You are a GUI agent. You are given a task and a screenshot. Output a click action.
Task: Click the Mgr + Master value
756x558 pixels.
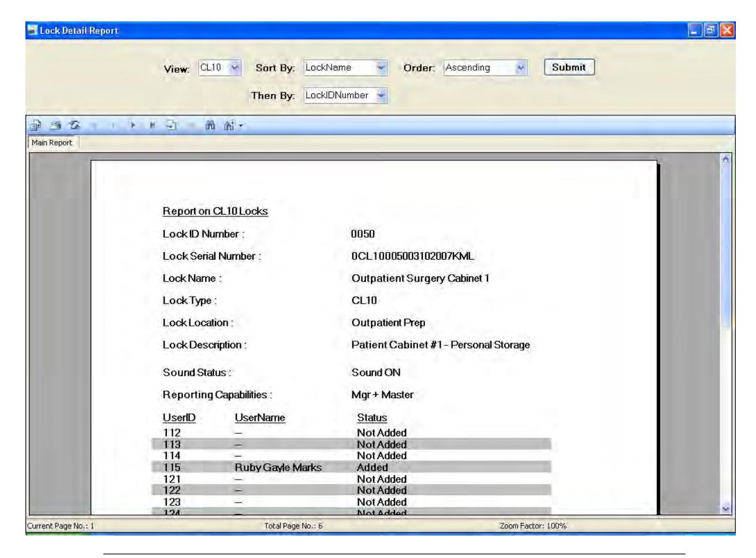(x=383, y=395)
